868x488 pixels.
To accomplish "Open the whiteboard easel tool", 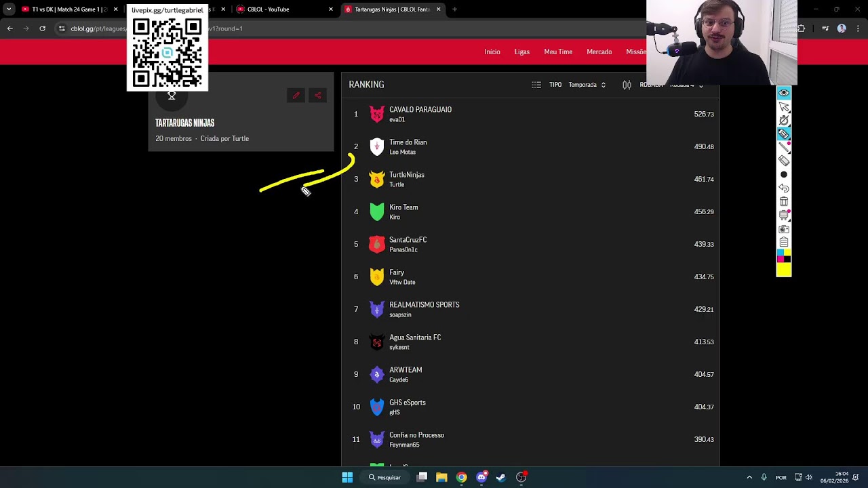I will tap(783, 215).
